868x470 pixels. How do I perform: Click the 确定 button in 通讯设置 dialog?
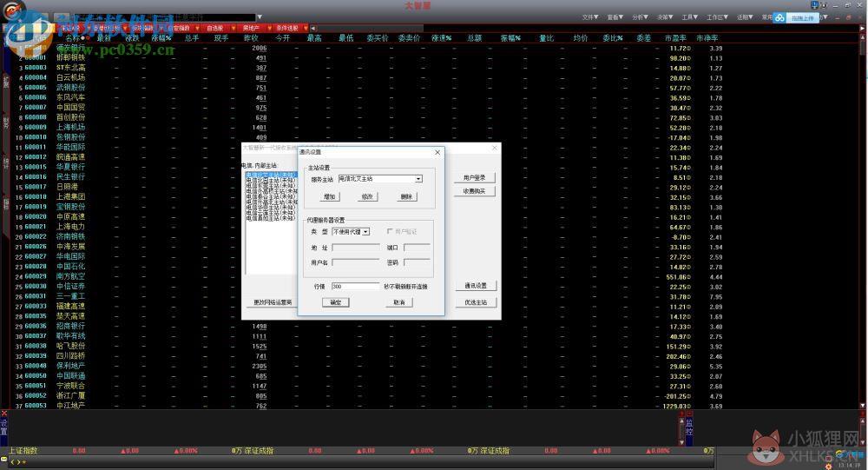pyautogui.click(x=336, y=302)
